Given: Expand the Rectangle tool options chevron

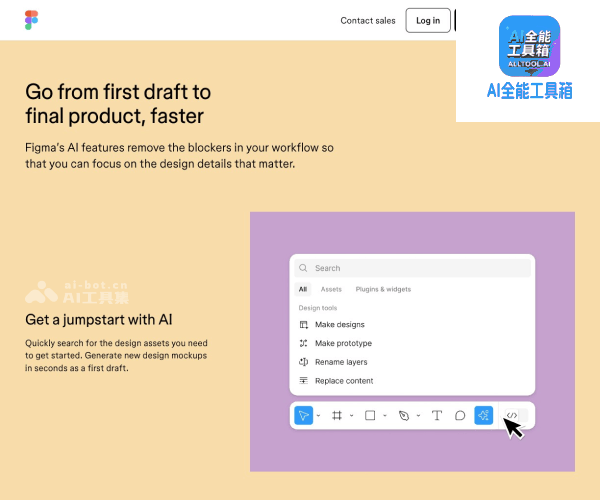Looking at the screenshot, I should click(x=385, y=415).
